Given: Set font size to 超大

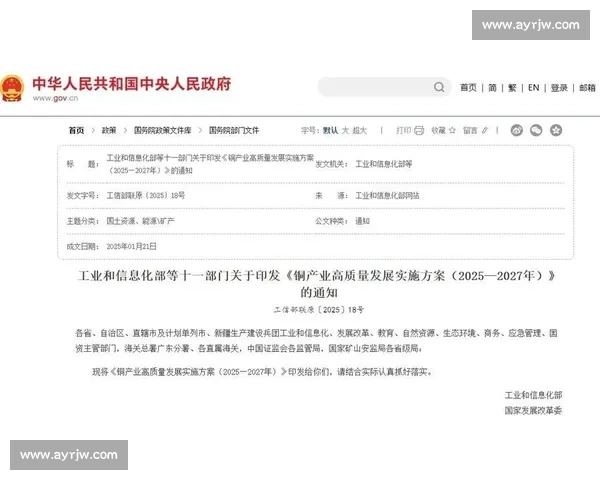Looking at the screenshot, I should pyautogui.click(x=359, y=131).
